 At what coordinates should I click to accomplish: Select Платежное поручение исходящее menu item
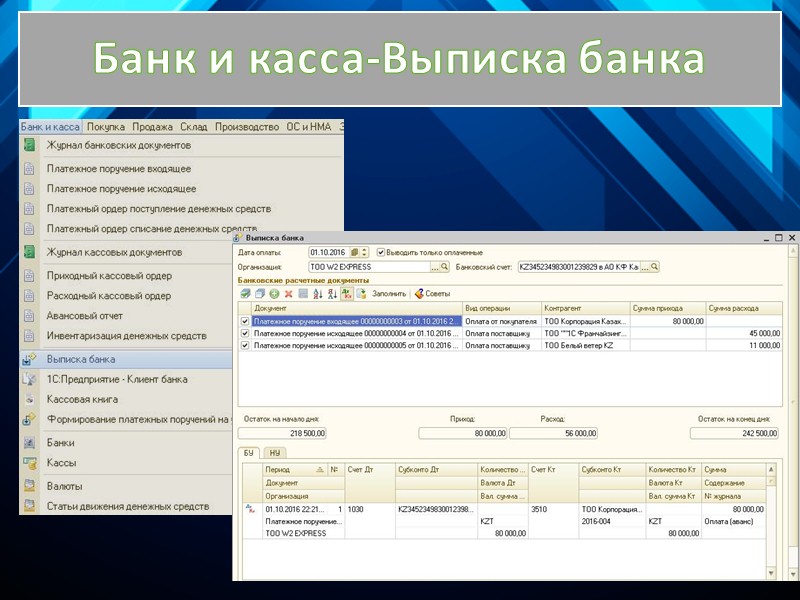click(121, 189)
